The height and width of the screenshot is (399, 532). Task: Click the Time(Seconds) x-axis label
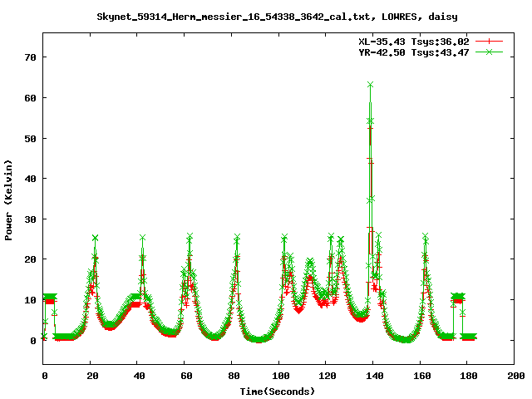(277, 392)
